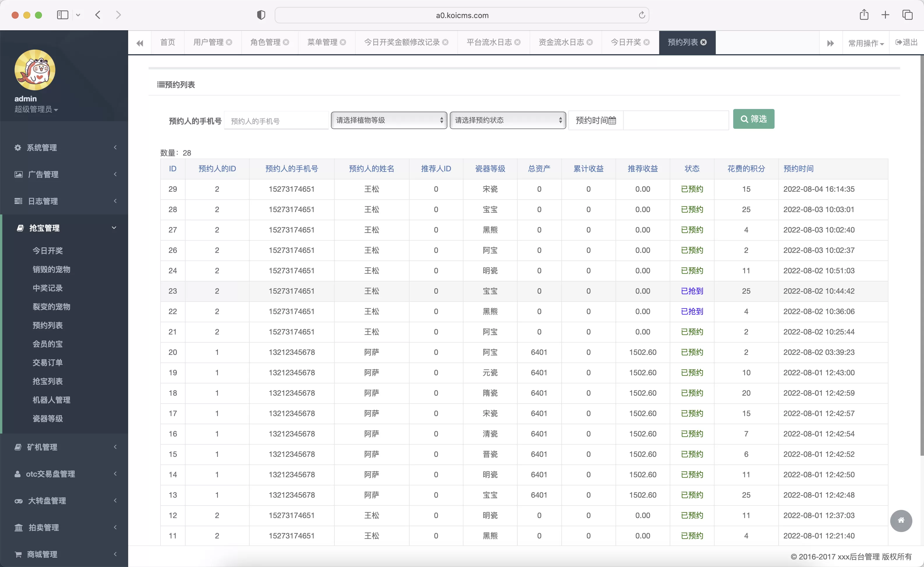The height and width of the screenshot is (567, 924).
Task: Close the 资金流水日志 tab via its x icon
Action: coord(590,42)
